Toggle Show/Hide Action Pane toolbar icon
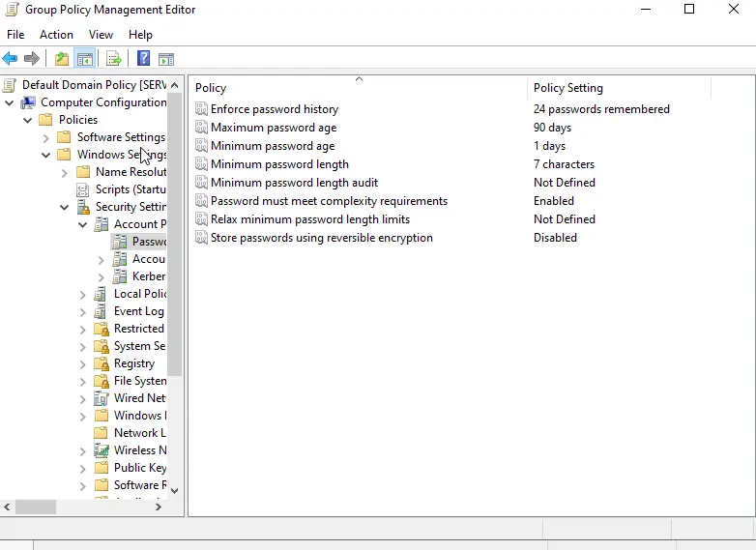 pyautogui.click(x=166, y=59)
